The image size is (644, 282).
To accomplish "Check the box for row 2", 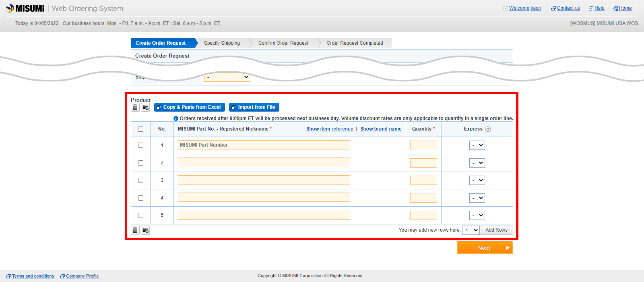I will click(x=140, y=163).
